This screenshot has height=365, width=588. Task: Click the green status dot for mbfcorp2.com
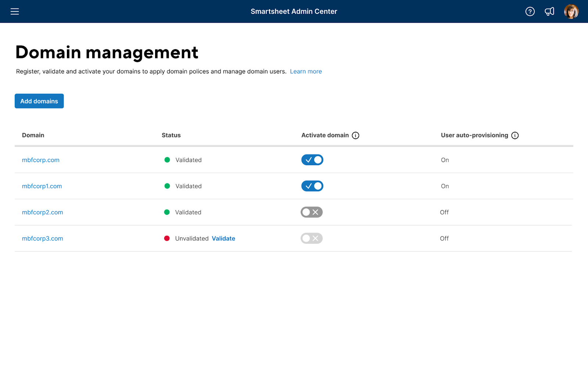coord(167,212)
